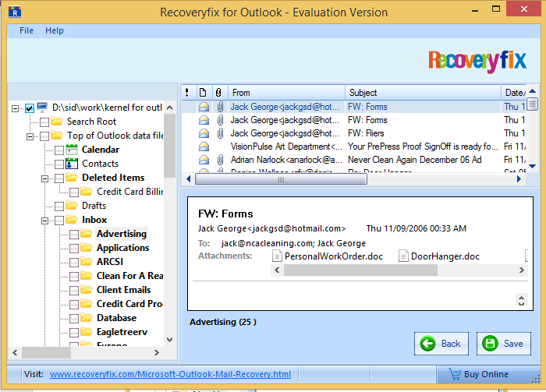
Task: Click the Buy Online button
Action: coord(487,374)
